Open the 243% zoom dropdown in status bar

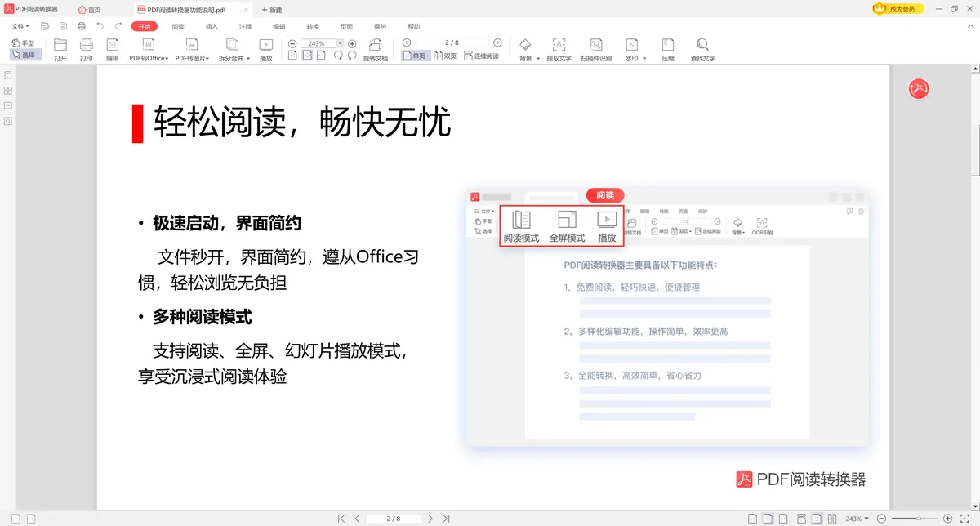[x=857, y=519]
